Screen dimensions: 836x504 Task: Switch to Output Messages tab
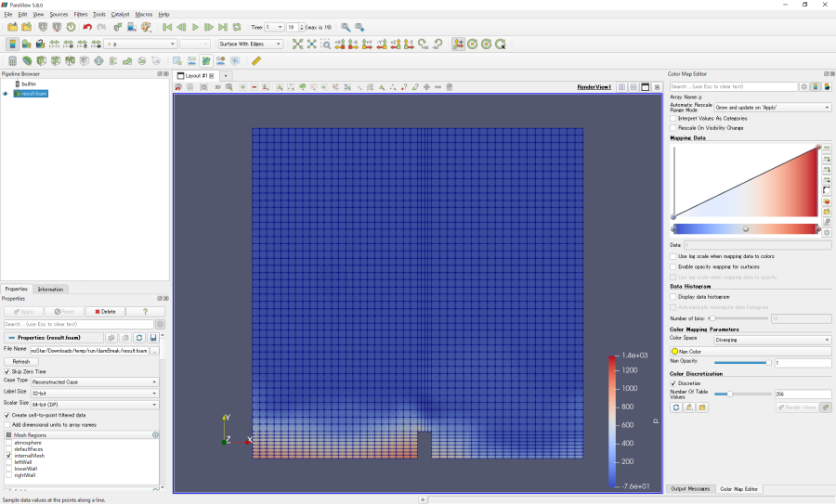coord(690,489)
